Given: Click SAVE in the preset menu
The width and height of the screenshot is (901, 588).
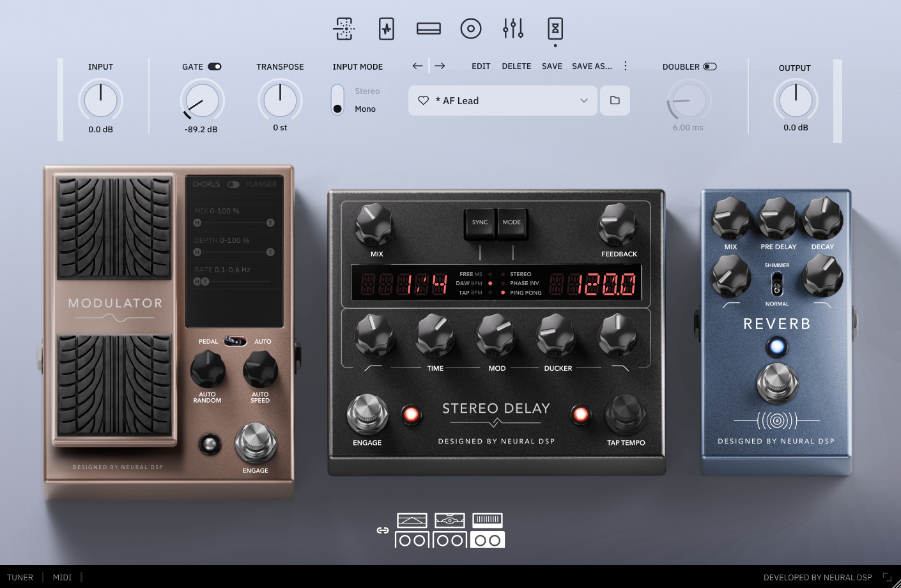Looking at the screenshot, I should click(x=552, y=66).
